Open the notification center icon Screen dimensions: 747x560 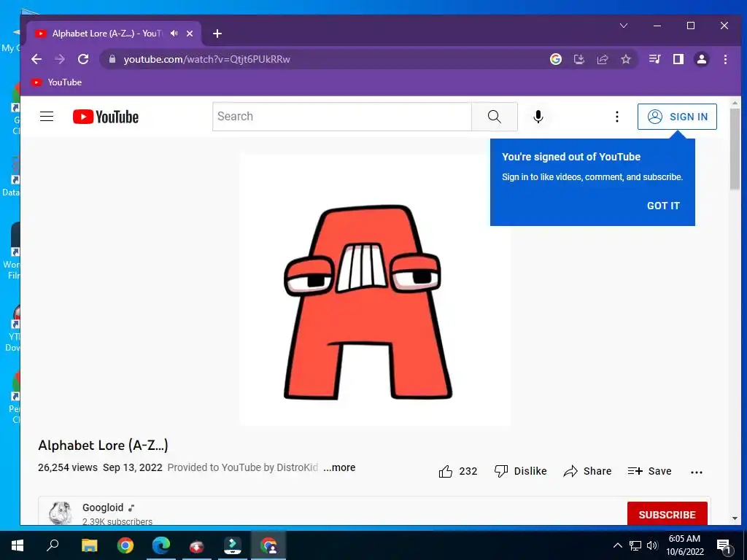(724, 545)
